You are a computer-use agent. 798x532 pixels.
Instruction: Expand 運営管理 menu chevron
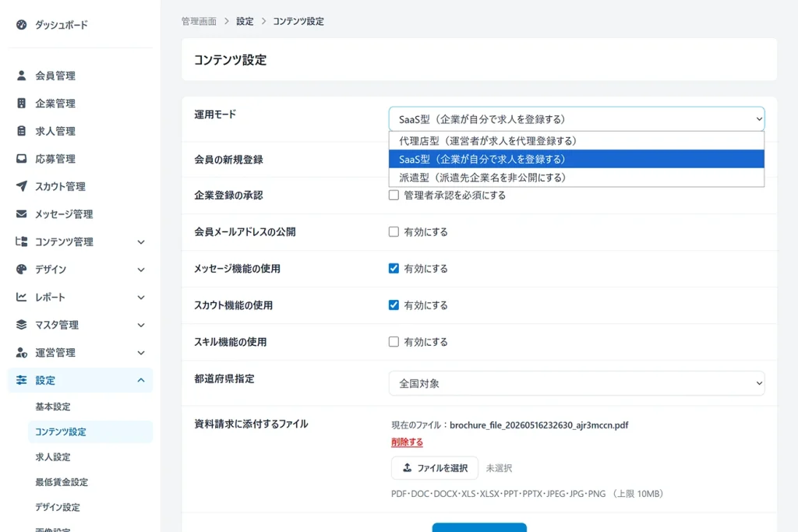(x=141, y=353)
